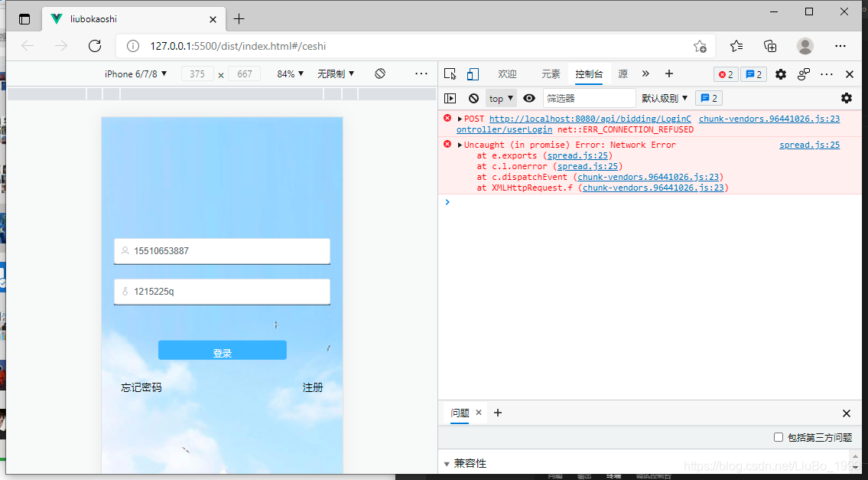Click the 667 height field
This screenshot has height=480, width=868.
[x=245, y=73]
